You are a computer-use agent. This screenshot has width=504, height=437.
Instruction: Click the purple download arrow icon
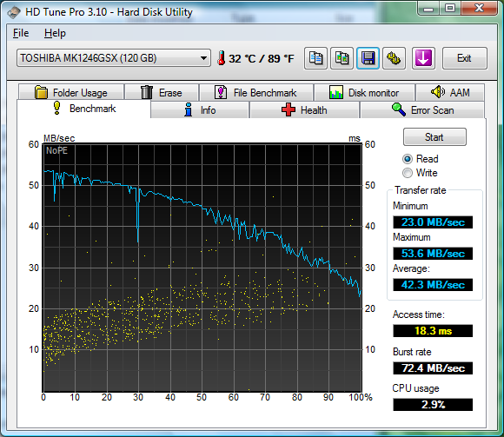pyautogui.click(x=423, y=58)
